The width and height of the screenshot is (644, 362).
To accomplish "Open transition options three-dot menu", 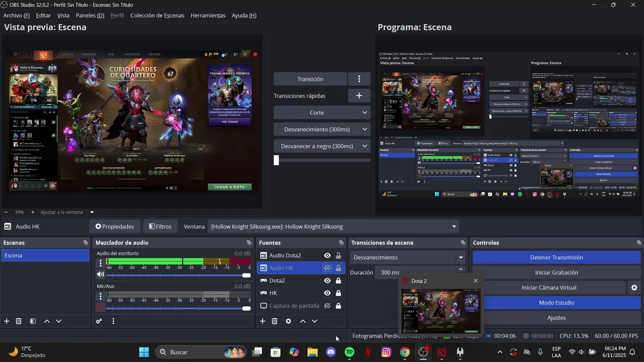I will 359,79.
